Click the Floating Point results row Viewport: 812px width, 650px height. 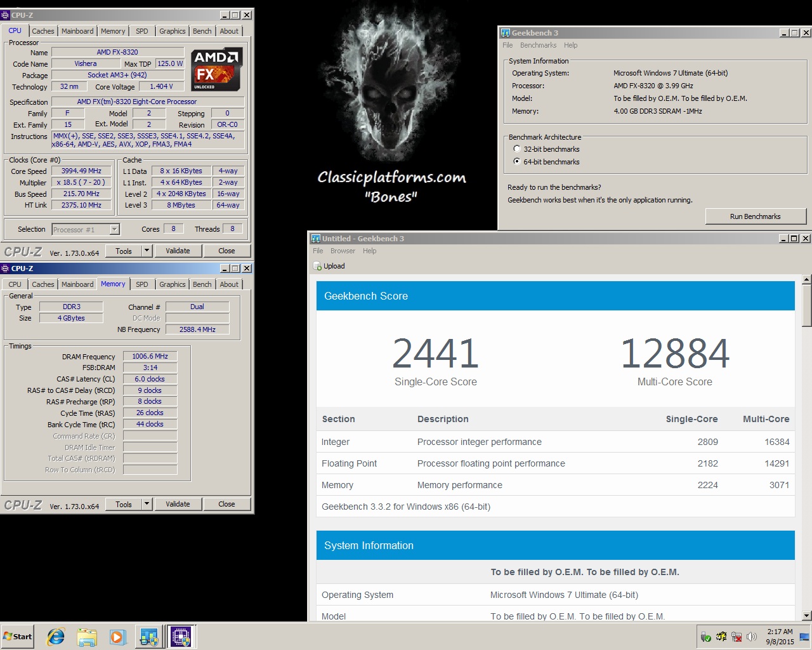pyautogui.click(x=555, y=463)
